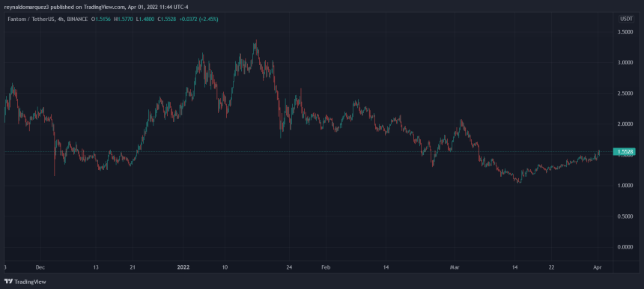Select the 2022 marker on time axis
Screen dimensions: 644x289
183,267
